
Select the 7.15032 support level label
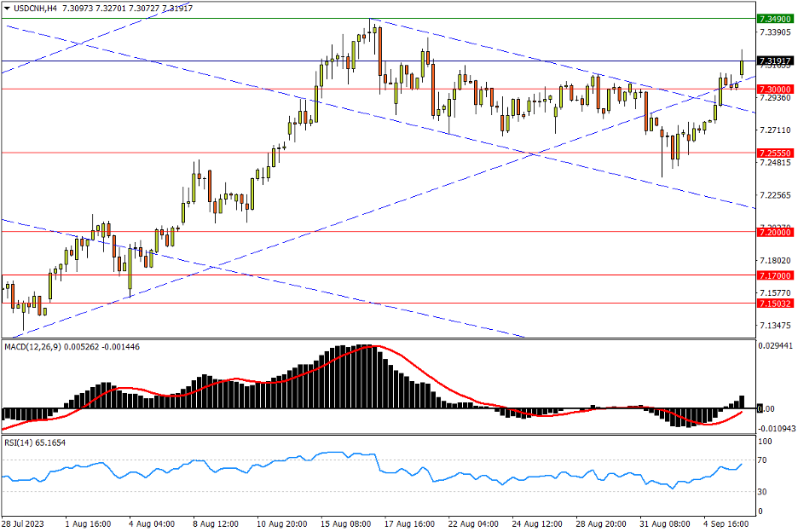pos(775,303)
